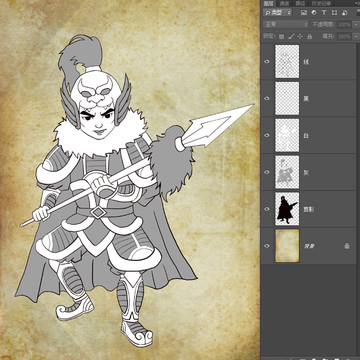
Task: Lock all with the padlock icon
Action: [309, 36]
